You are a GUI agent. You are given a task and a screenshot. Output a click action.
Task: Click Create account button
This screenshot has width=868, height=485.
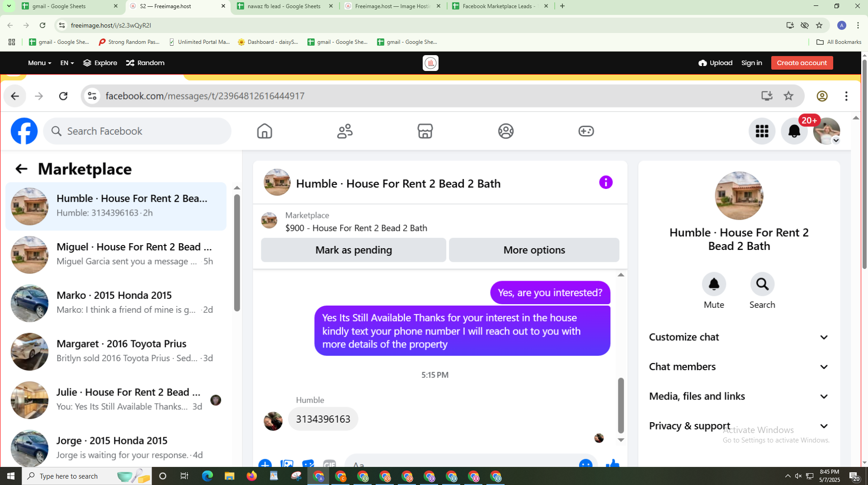click(802, 63)
